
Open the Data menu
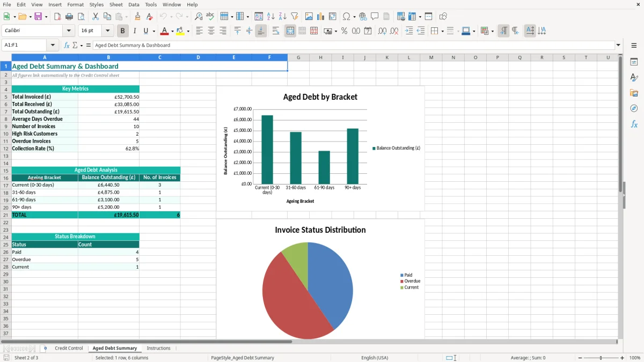pos(134,4)
